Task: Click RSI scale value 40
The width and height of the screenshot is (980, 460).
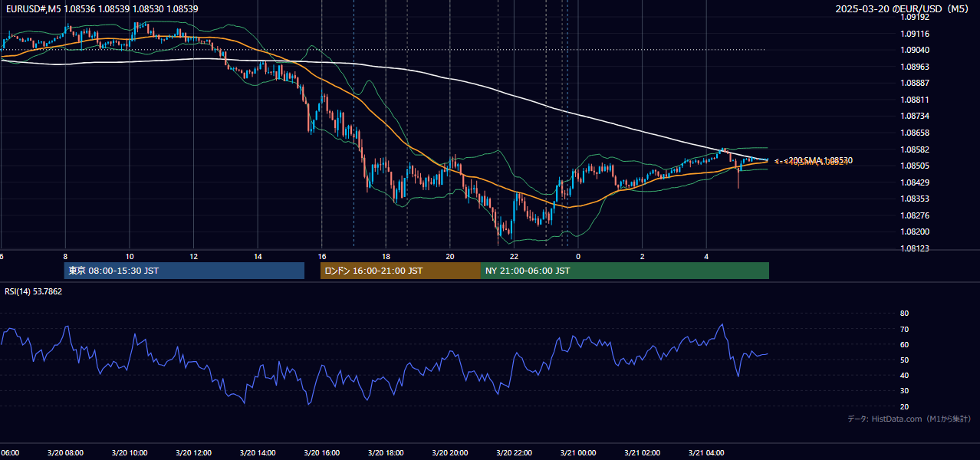Action: click(904, 375)
